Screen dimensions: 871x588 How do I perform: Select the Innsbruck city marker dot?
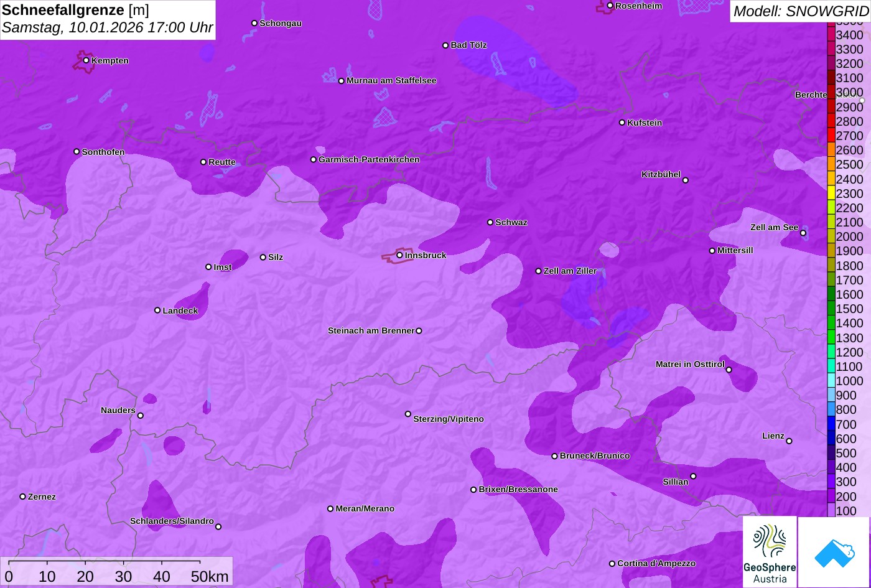[399, 255]
